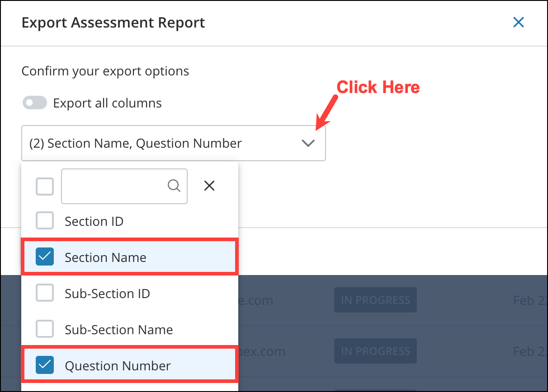548x392 pixels.
Task: Click the select-all checkbox beside the search box
Action: (45, 186)
